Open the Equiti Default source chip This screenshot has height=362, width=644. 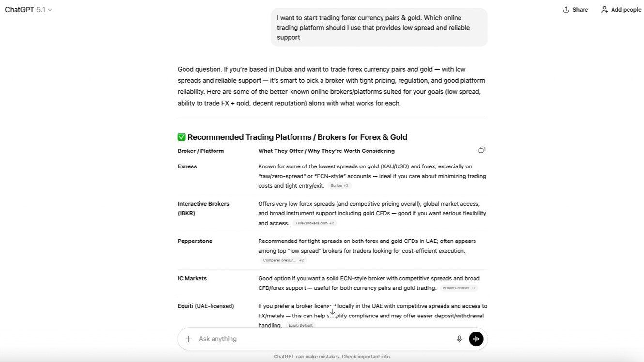pos(301,325)
